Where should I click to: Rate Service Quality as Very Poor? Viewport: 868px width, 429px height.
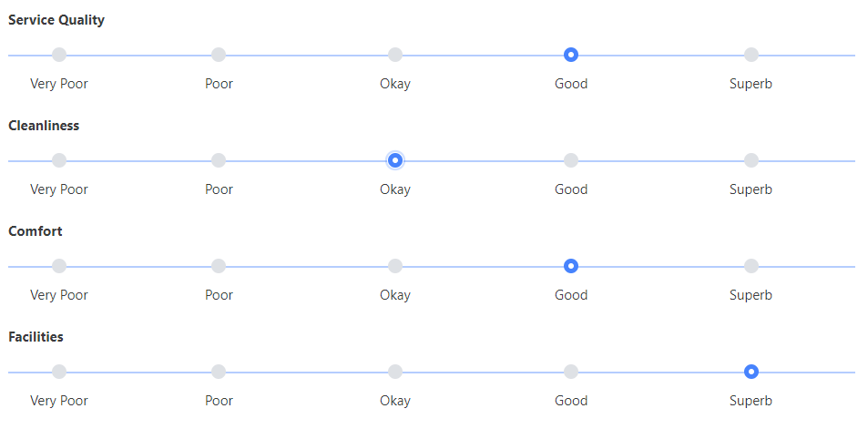[59, 55]
